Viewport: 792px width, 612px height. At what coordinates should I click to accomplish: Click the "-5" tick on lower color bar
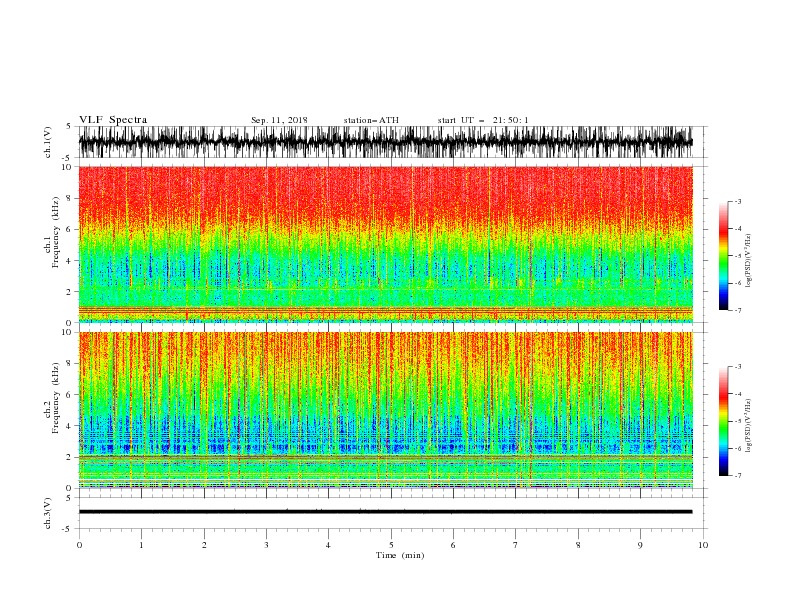[738, 421]
